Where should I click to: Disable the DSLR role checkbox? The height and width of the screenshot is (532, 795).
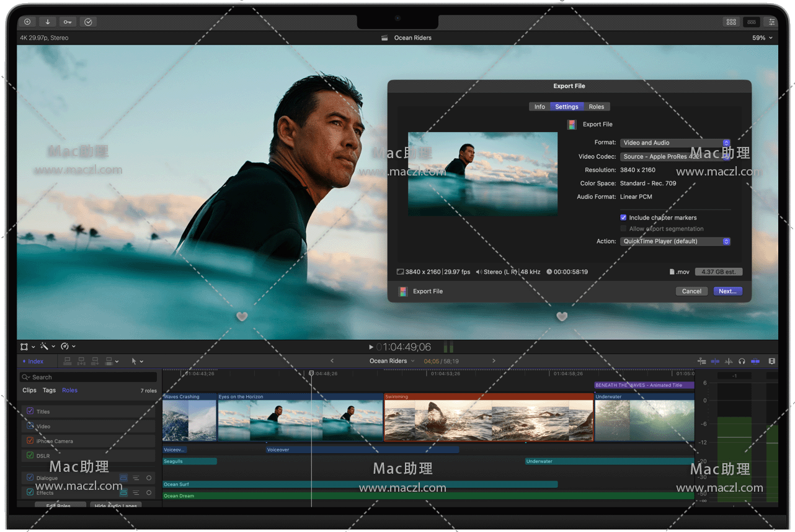click(x=30, y=456)
